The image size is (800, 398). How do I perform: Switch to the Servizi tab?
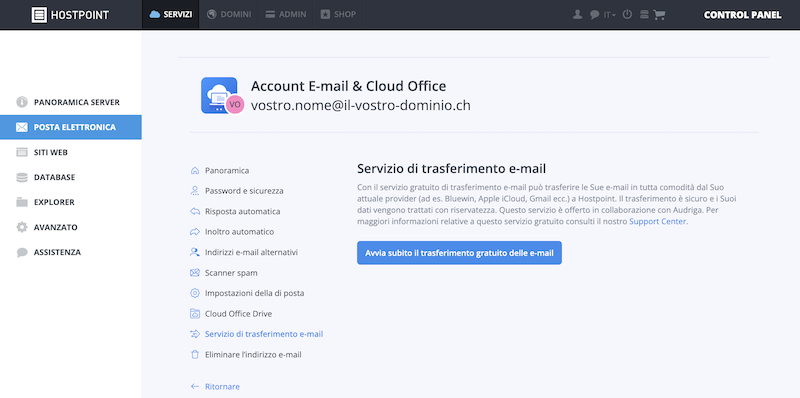170,14
